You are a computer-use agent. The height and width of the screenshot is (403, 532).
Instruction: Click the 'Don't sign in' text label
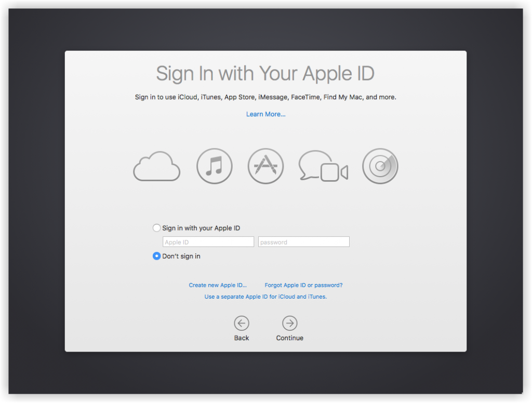click(181, 256)
